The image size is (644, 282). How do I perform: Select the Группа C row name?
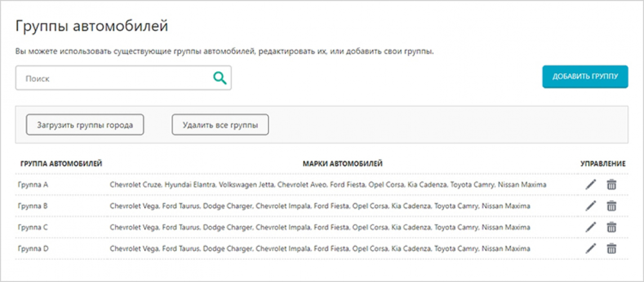33,227
